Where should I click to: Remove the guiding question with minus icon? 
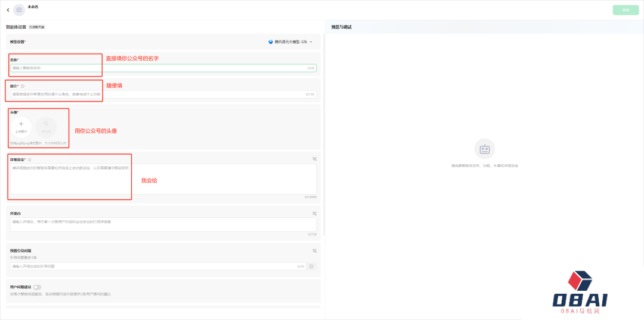click(x=311, y=266)
